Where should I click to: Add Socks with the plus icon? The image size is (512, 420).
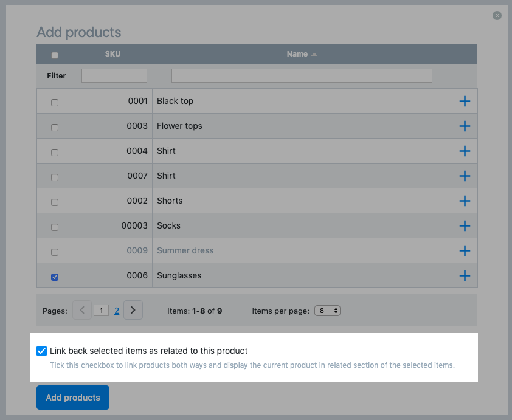(465, 225)
